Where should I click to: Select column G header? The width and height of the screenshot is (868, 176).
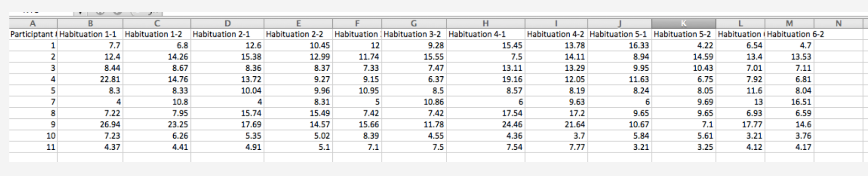click(x=414, y=23)
